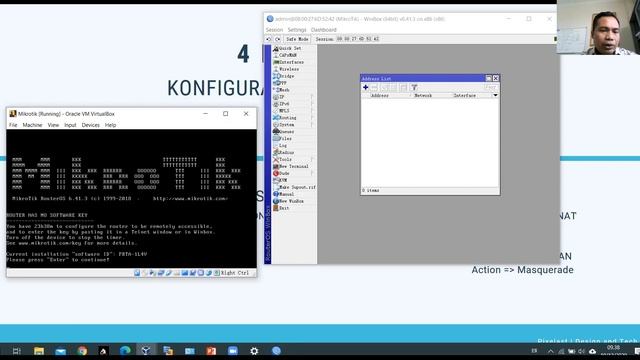
Task: Click the blue plus Add button in Address List
Action: pos(366,87)
